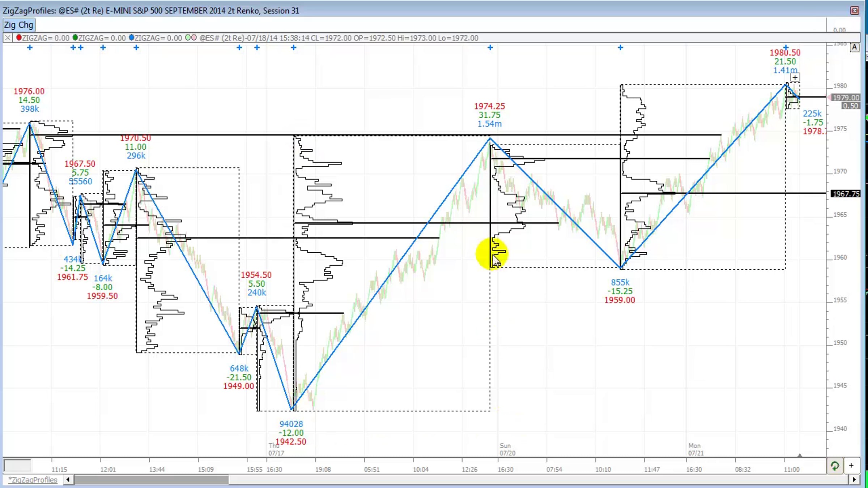Click the right scroll arrow of the horizontal scrollbar
868x488 pixels.
point(854,480)
